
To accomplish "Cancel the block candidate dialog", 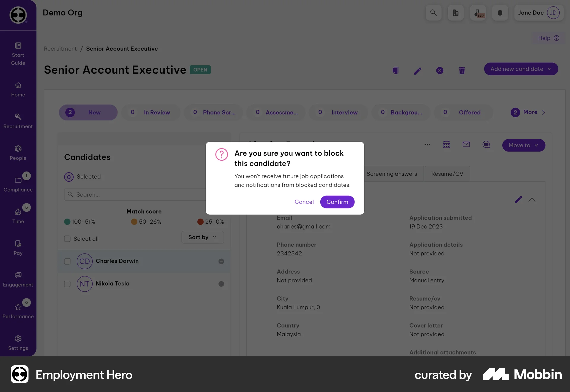I will [x=304, y=202].
